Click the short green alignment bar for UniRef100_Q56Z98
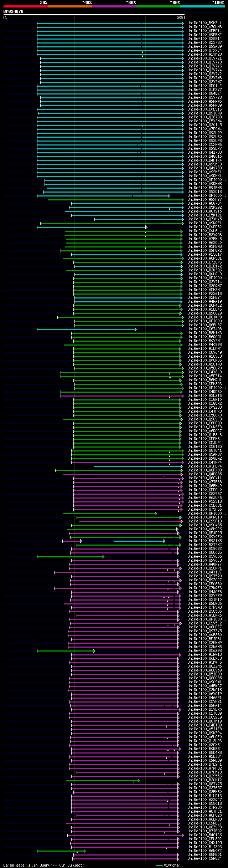The width and height of the screenshot is (228, 868). click(66, 651)
